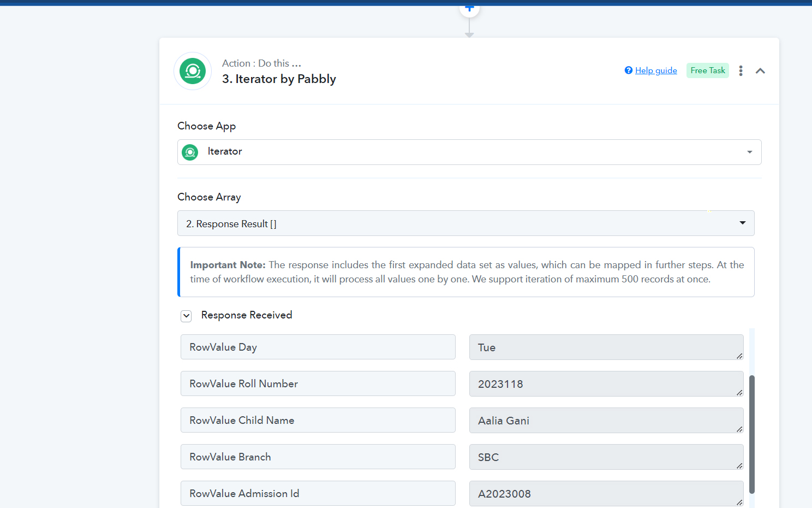Viewport: 812px width, 508px height.
Task: Collapse the Iterator action step
Action: (x=760, y=70)
